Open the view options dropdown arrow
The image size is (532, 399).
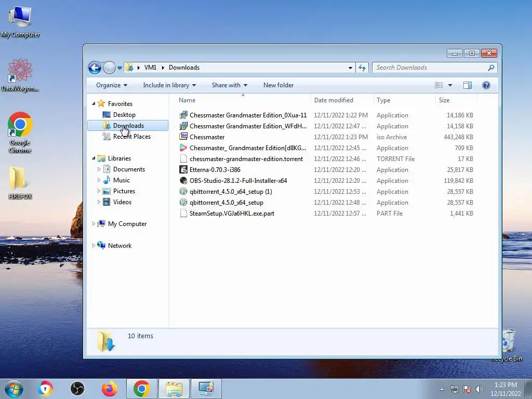tap(450, 85)
